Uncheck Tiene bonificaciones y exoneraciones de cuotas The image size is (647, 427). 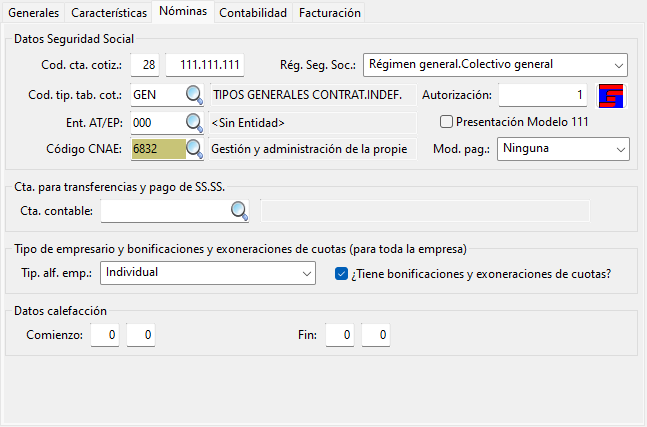point(341,274)
